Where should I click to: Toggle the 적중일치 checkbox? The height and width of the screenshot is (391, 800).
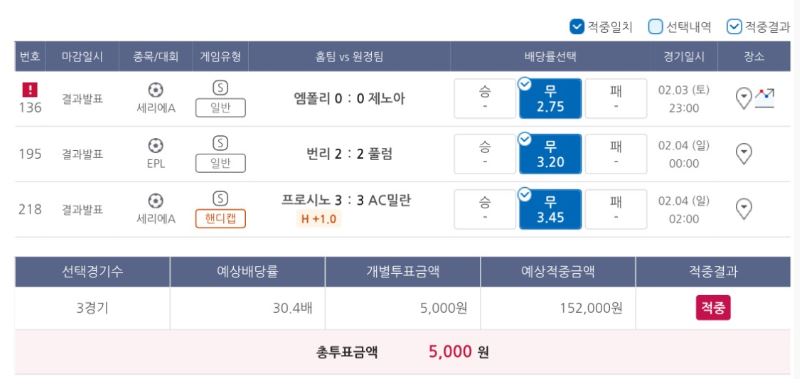pos(577,27)
